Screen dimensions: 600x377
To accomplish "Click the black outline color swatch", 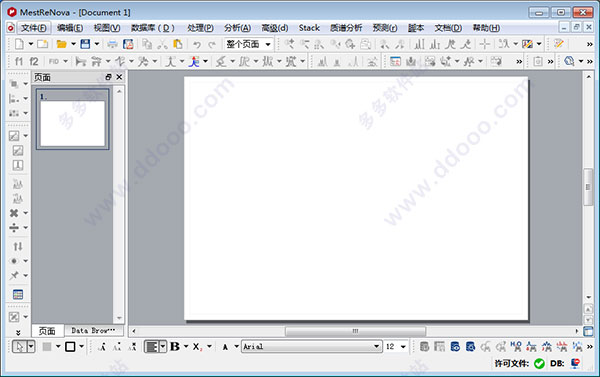I will tap(70, 347).
